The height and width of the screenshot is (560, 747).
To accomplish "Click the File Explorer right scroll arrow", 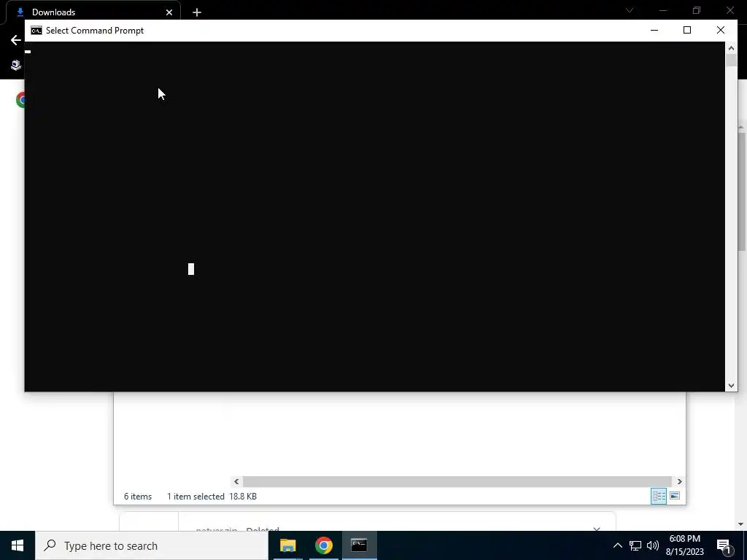I will click(679, 481).
